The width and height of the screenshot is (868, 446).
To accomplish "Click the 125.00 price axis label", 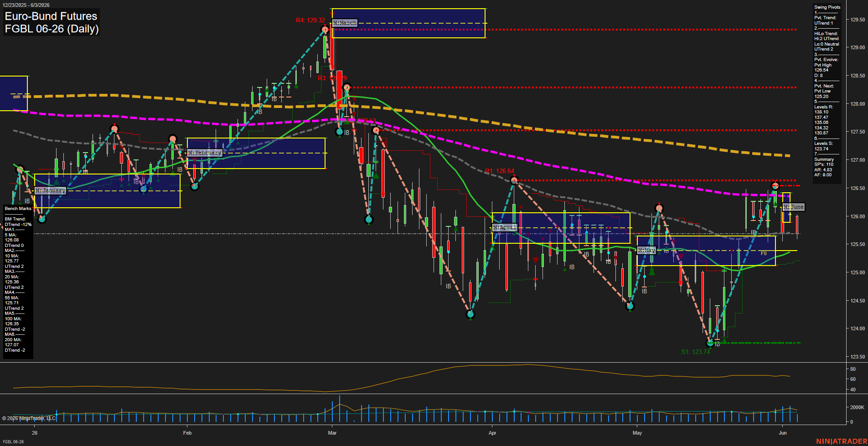I will click(858, 272).
